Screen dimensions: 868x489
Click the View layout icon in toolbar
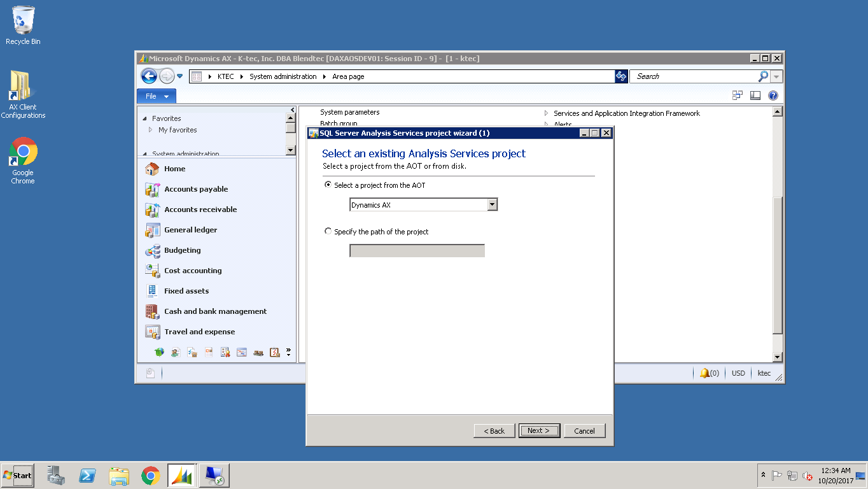coord(755,96)
